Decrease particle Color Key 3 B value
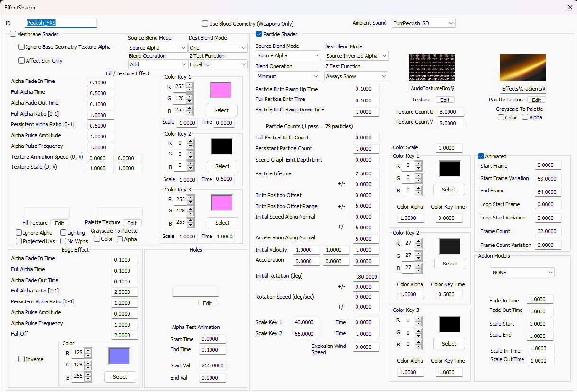 418,346
